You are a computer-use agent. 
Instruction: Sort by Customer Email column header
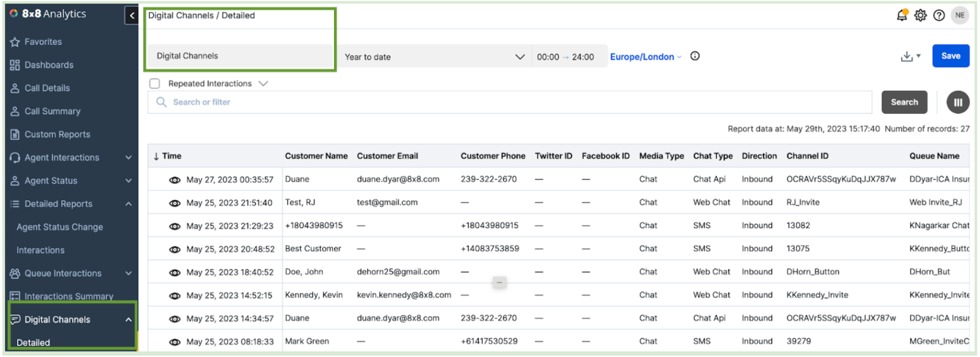[x=387, y=156]
